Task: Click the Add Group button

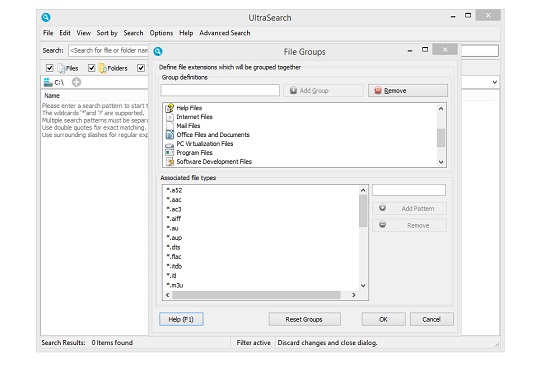Action: 323,91
